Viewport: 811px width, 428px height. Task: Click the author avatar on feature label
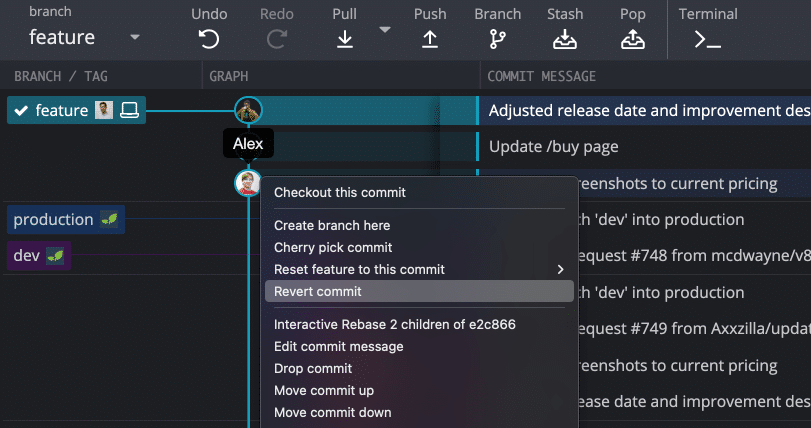click(104, 110)
